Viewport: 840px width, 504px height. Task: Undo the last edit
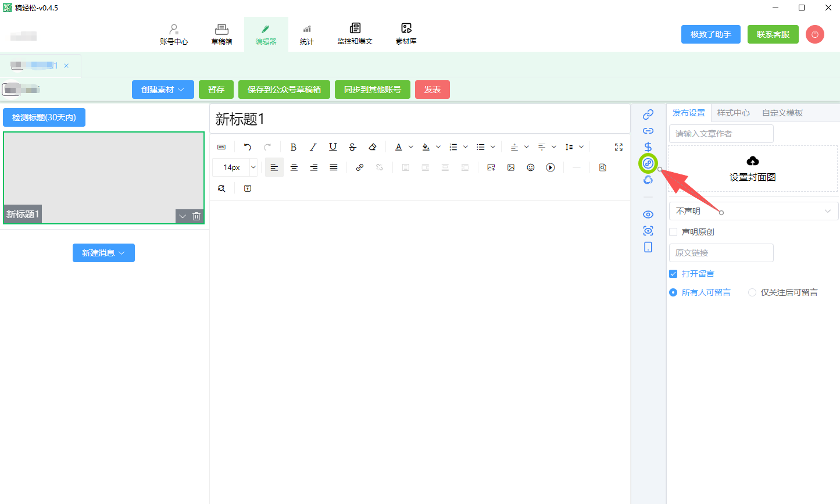[x=248, y=147]
